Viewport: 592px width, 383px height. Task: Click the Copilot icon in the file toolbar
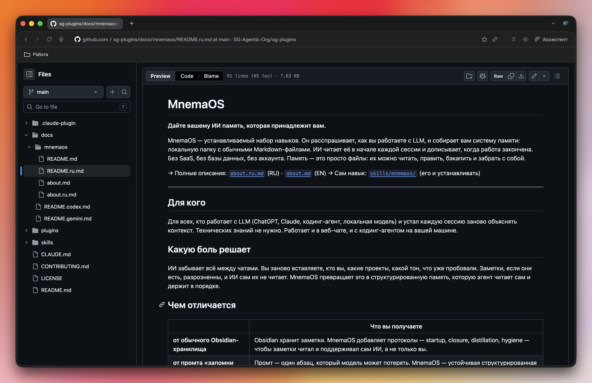482,76
